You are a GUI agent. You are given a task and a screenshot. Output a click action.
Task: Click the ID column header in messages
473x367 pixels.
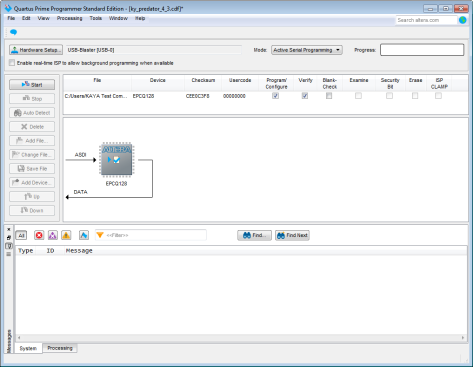tap(50, 251)
